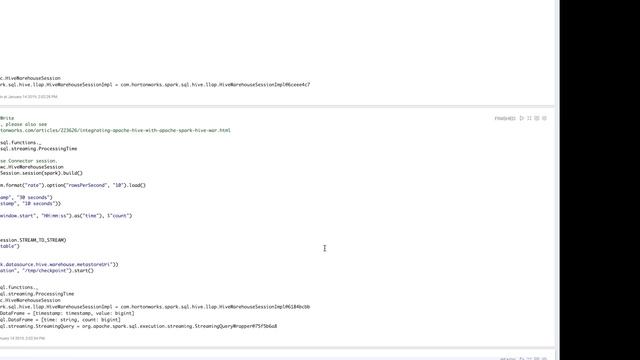Open settings gear of the FINISHED paragraph
This screenshot has width=640, height=360.
tap(544, 118)
